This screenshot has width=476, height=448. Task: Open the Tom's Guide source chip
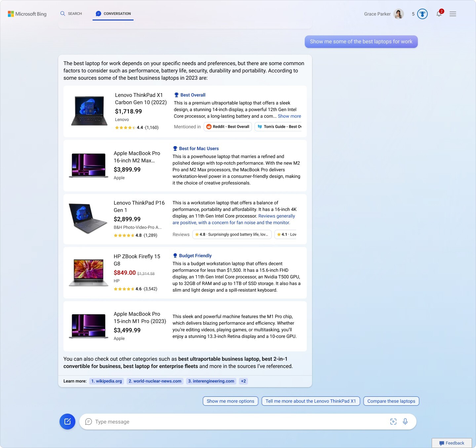(278, 127)
